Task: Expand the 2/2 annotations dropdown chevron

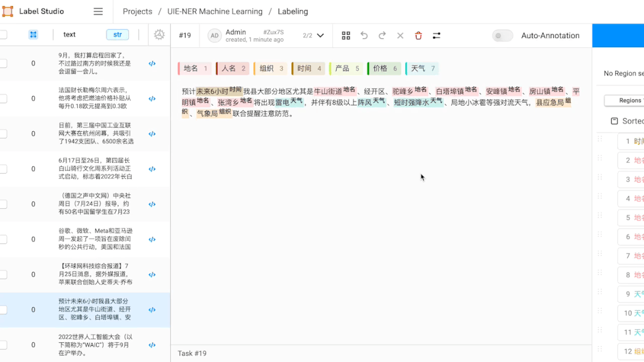Action: coord(321,36)
